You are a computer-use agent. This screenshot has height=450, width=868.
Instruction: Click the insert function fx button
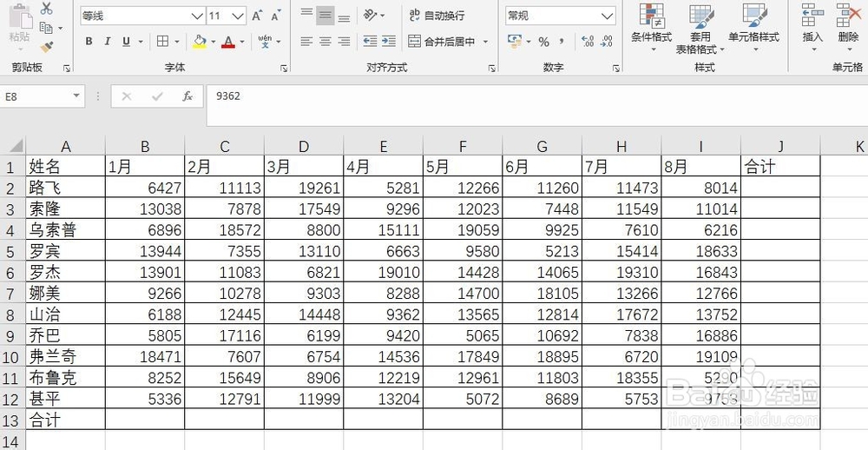click(x=187, y=96)
